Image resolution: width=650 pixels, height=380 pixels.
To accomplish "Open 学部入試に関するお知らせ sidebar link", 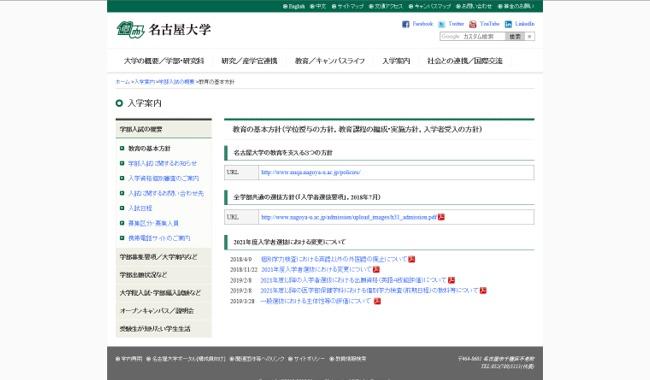I will (162, 163).
